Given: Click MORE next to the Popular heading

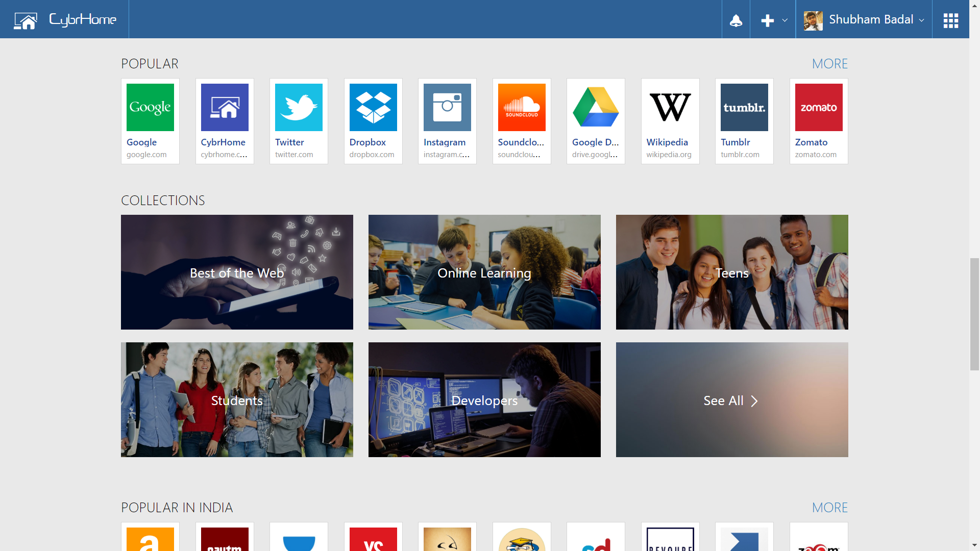Looking at the screenshot, I should (x=829, y=64).
